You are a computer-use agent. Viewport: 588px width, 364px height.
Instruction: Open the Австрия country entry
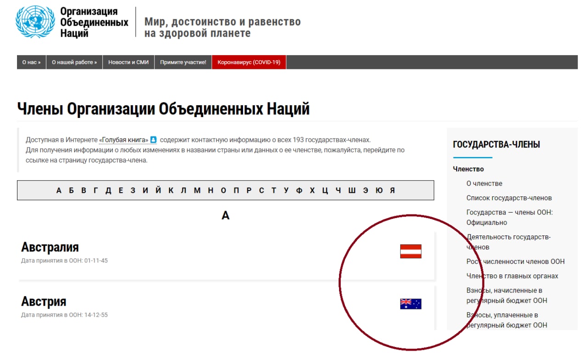[x=44, y=302]
